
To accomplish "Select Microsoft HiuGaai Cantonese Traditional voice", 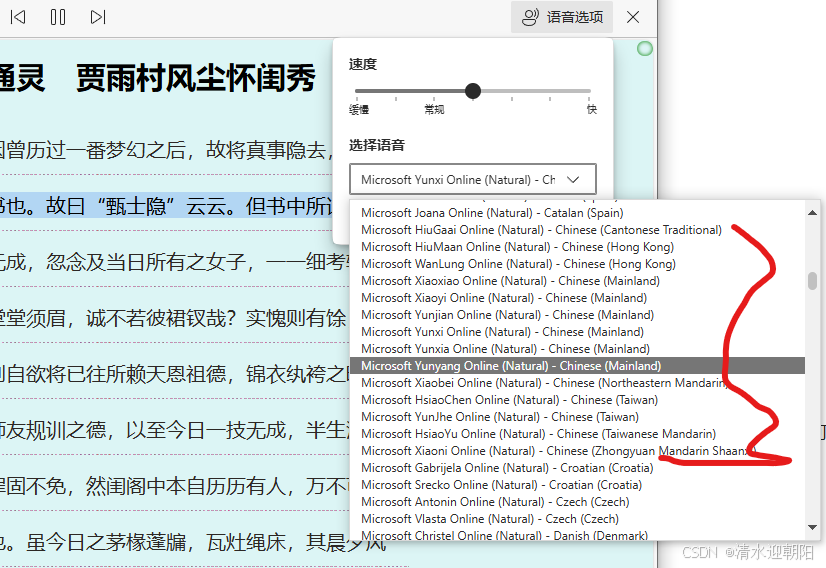I will [577, 230].
